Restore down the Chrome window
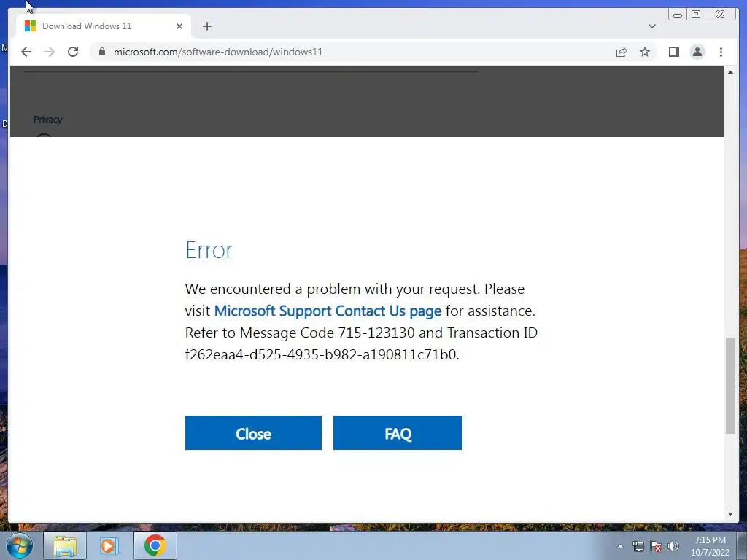The width and height of the screenshot is (747, 560). point(695,15)
